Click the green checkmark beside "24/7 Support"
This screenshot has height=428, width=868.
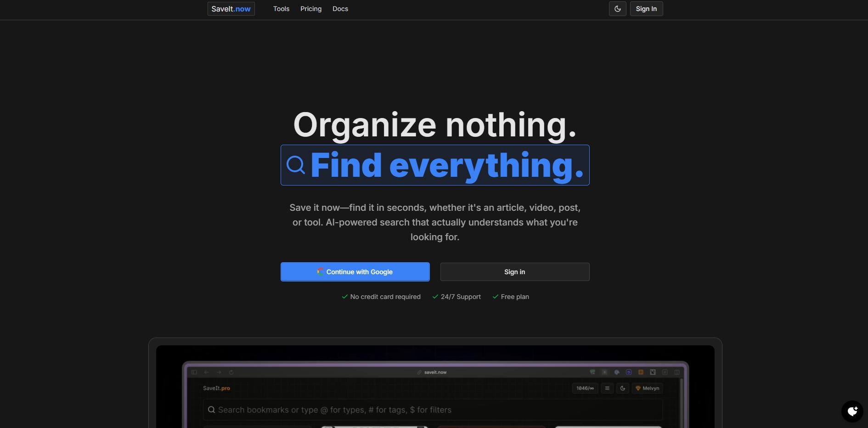pos(435,297)
